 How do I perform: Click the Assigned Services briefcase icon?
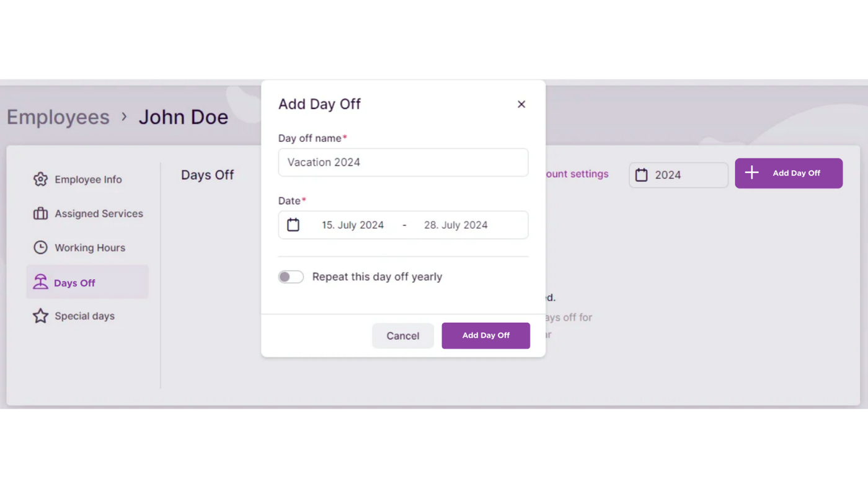pyautogui.click(x=40, y=213)
